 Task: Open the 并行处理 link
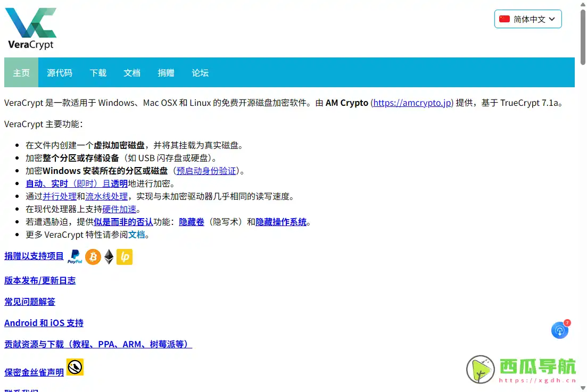pyautogui.click(x=60, y=196)
